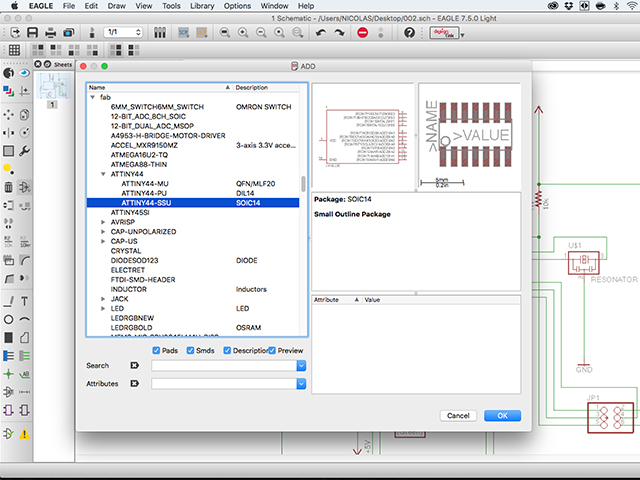This screenshot has width=640, height=480.
Task: Click the Zoom out icon
Action: pyautogui.click(x=261, y=33)
